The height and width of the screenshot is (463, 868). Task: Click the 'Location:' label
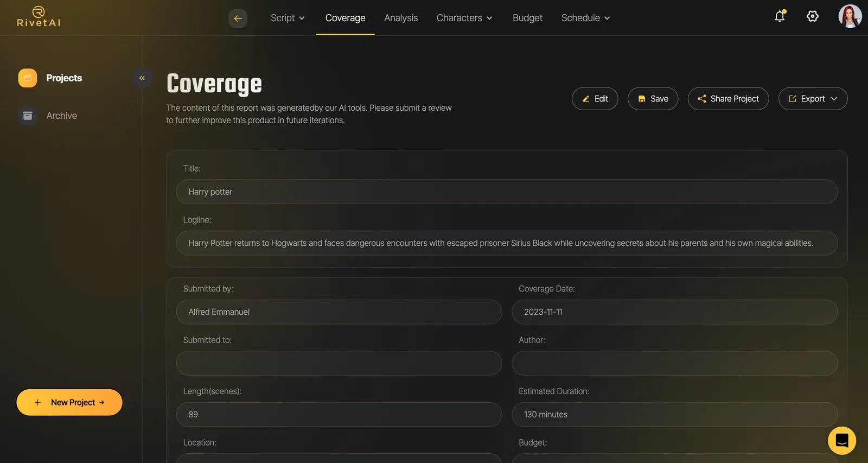pyautogui.click(x=200, y=442)
